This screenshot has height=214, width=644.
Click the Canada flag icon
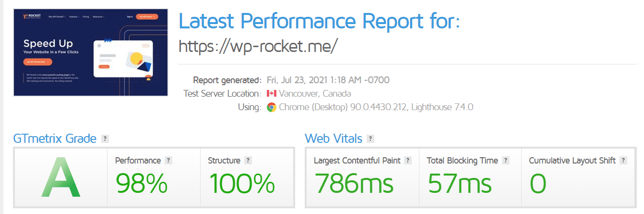pos(271,93)
